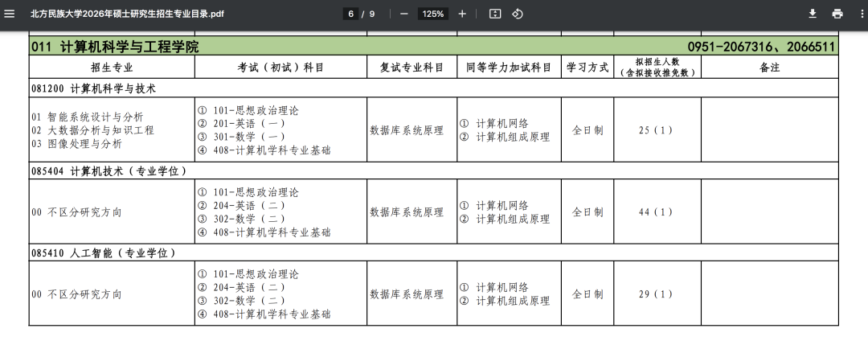Select the 备注 column header
This screenshot has height=349, width=868.
[x=769, y=68]
